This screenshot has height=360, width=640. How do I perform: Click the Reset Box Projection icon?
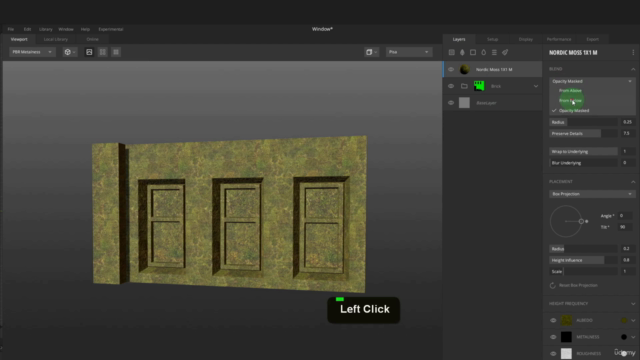pyautogui.click(x=553, y=285)
